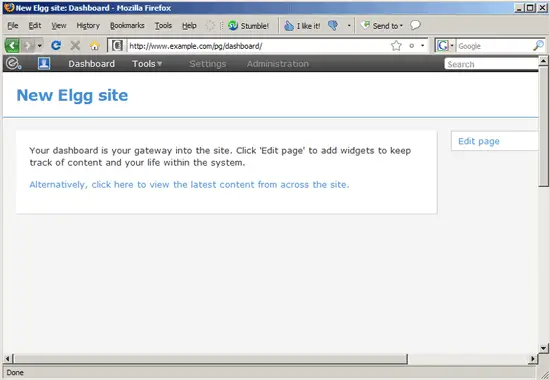Open the Edit menu
Image resolution: width=550 pixels, height=380 pixels.
tap(35, 26)
